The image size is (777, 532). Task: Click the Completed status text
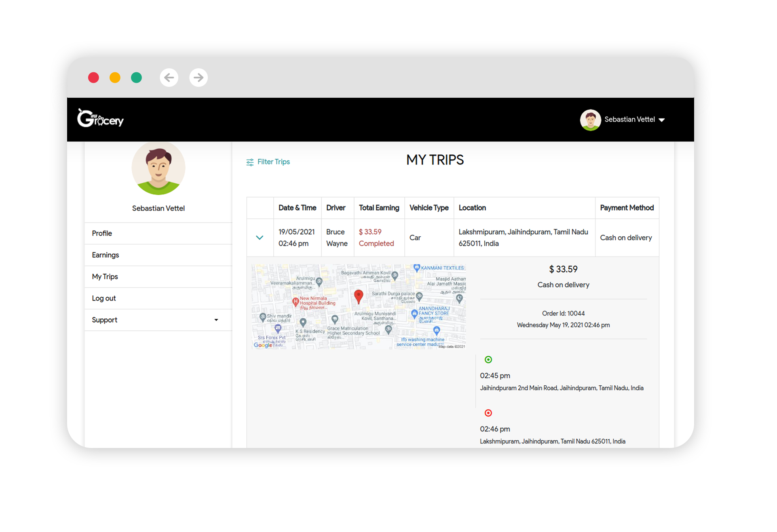click(x=376, y=244)
